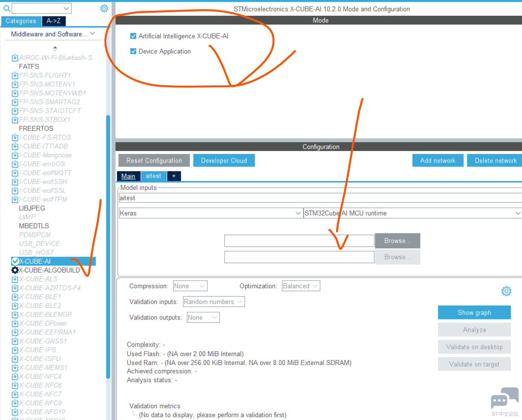Viewport: 522px width, 420px height.
Task: Click the download icon beside X-CUBE-GNSS1
Action: (x=15, y=341)
